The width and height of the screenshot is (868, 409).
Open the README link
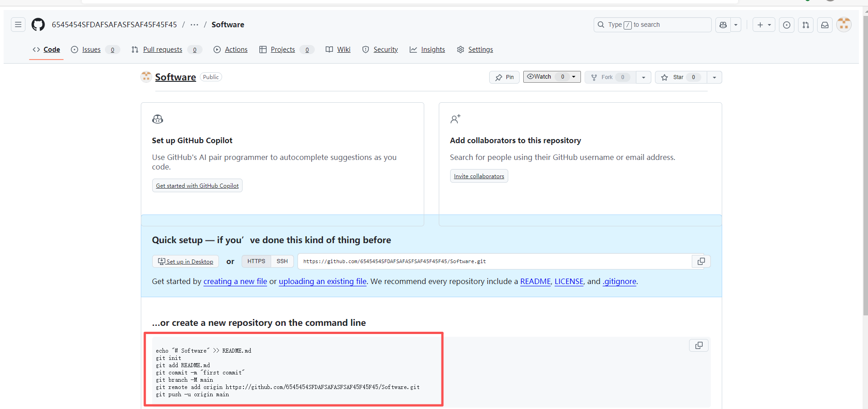tap(536, 281)
